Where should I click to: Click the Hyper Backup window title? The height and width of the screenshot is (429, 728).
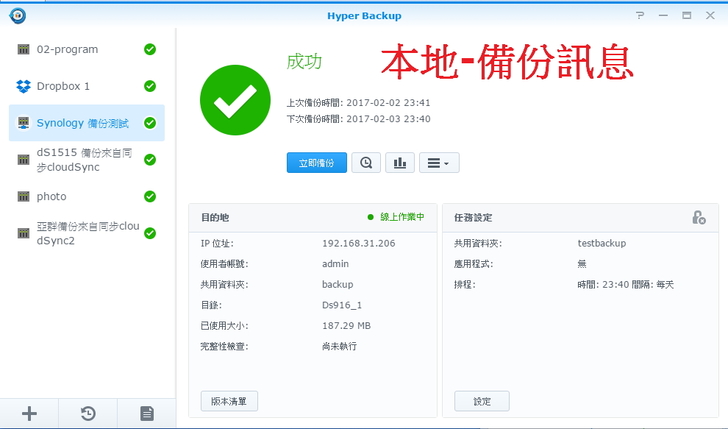[x=364, y=16]
